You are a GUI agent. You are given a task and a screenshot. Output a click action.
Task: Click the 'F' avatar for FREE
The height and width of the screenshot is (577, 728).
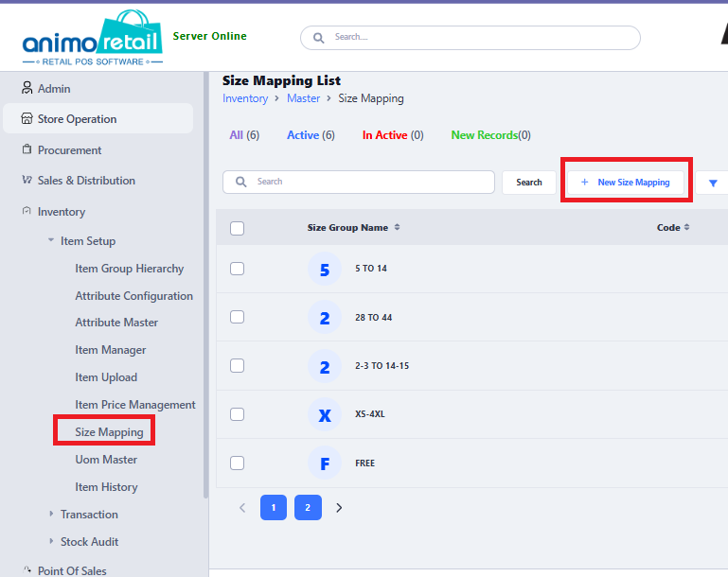click(325, 463)
